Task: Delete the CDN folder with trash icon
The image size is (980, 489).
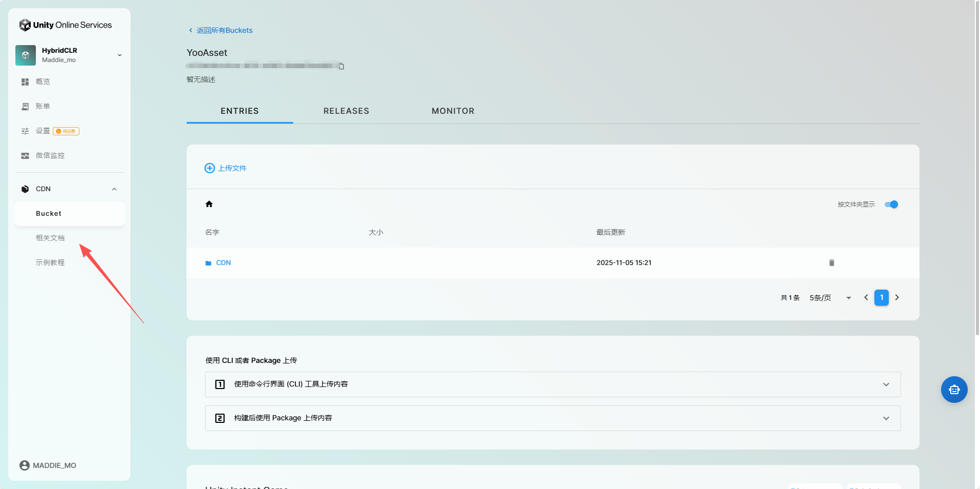Action: [x=831, y=263]
